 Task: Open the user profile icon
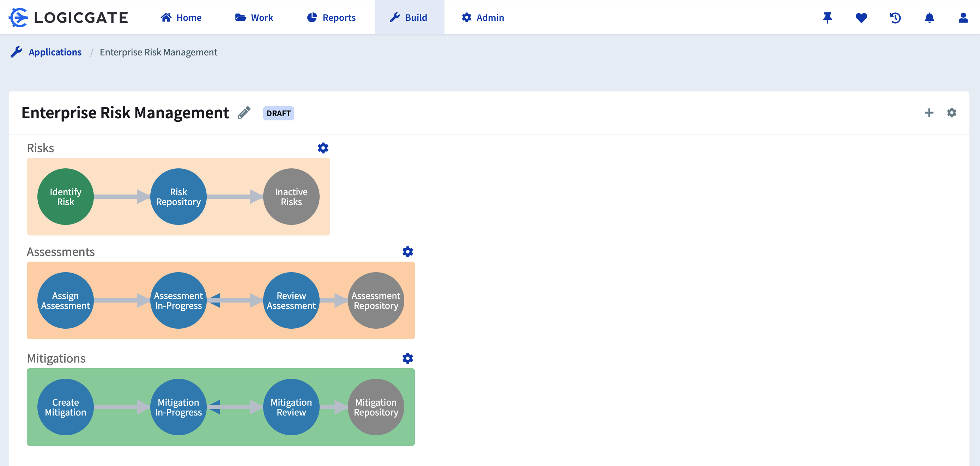963,18
